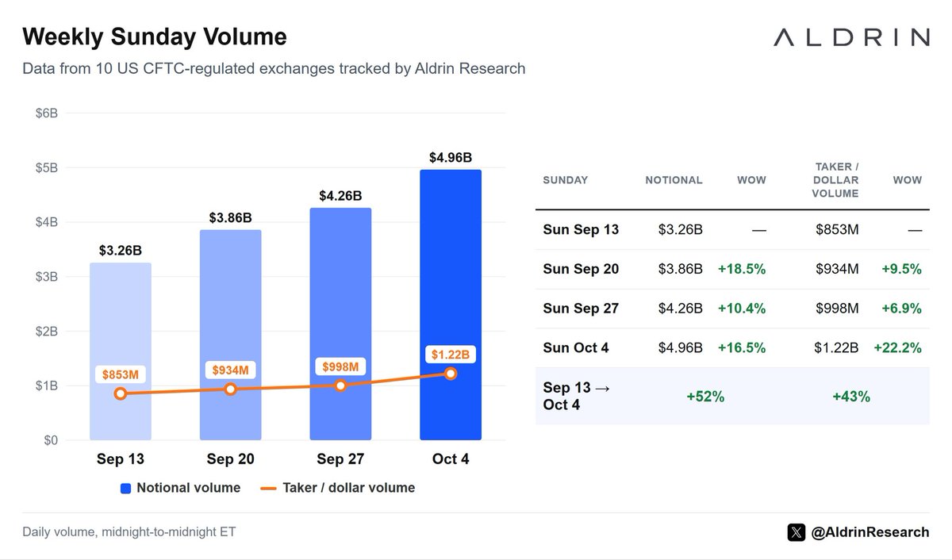
Task: Click the +43% summary value
Action: (851, 397)
